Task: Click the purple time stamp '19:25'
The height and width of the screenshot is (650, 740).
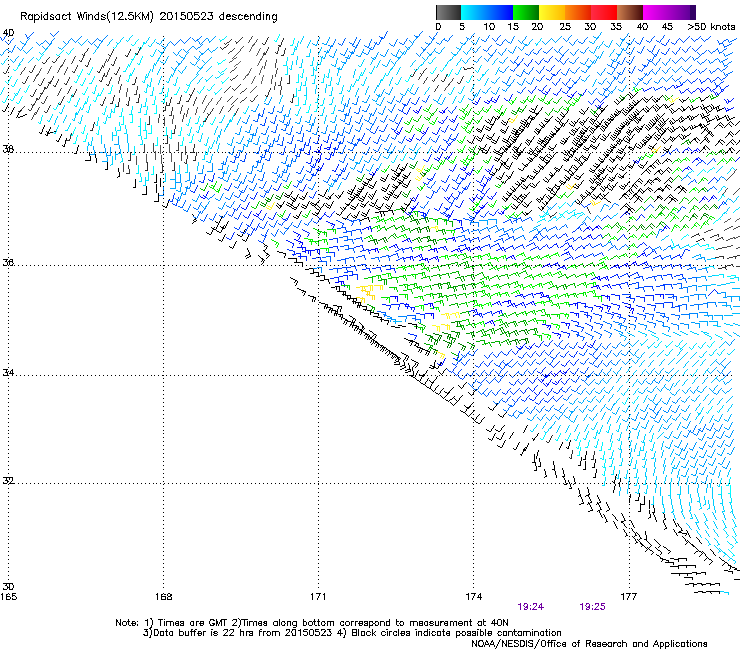Action: click(592, 607)
